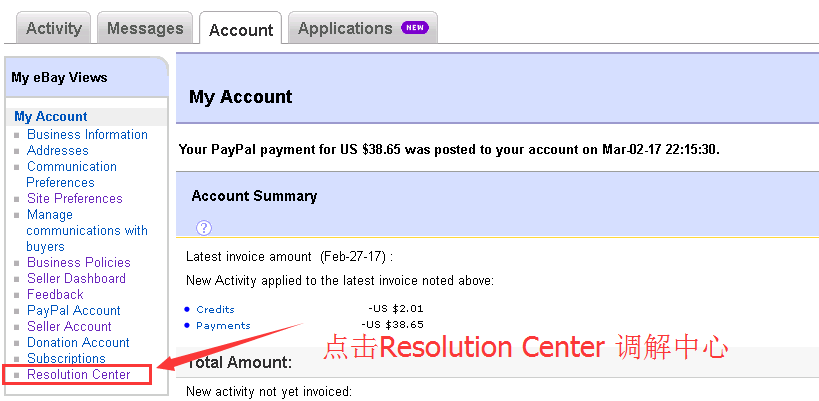The height and width of the screenshot is (401, 819).
Task: Open Site Preferences link
Action: [x=75, y=199]
